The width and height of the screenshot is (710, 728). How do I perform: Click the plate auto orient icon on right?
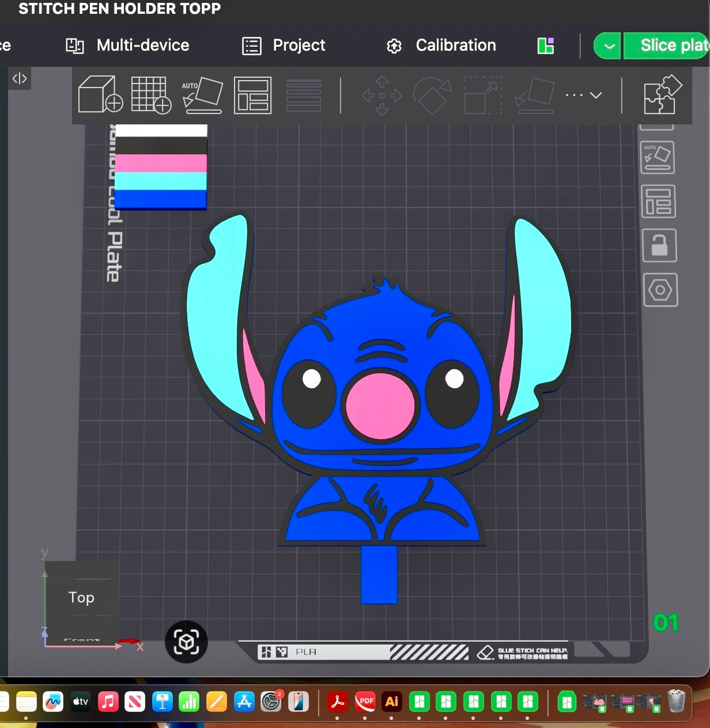coord(658,157)
